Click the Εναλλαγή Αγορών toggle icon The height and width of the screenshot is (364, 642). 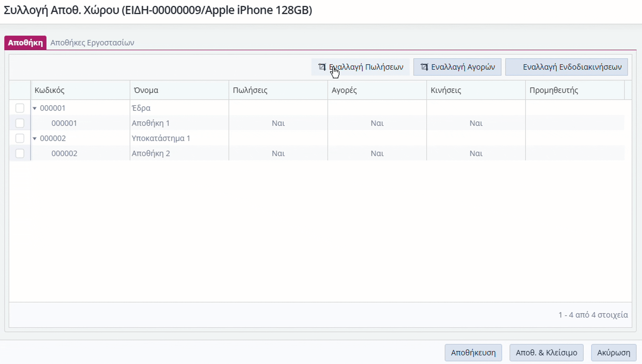tap(424, 67)
